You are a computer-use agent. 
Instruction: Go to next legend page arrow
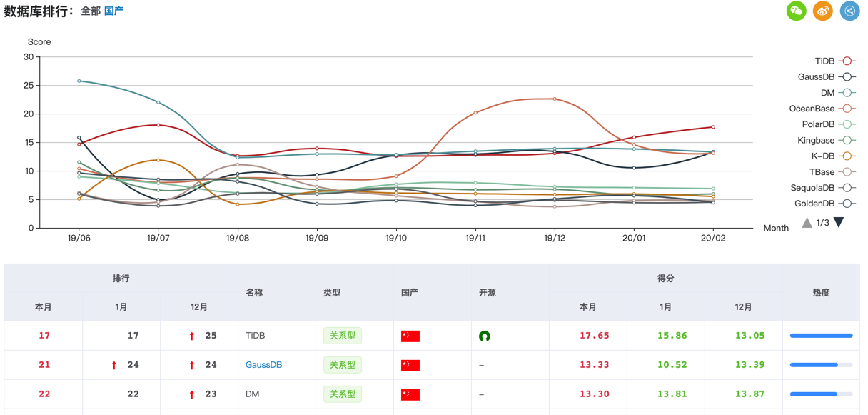[x=839, y=222]
